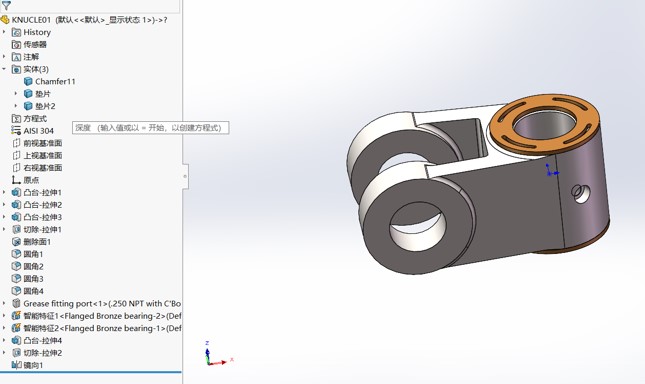
Task: Click the 深度 depth input field
Action: pyautogui.click(x=151, y=128)
